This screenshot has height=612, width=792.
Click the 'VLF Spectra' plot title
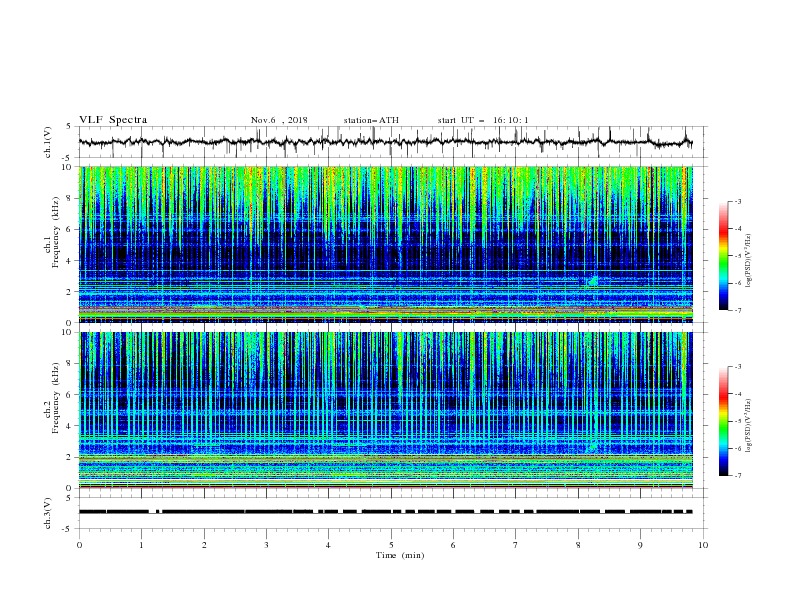click(113, 120)
